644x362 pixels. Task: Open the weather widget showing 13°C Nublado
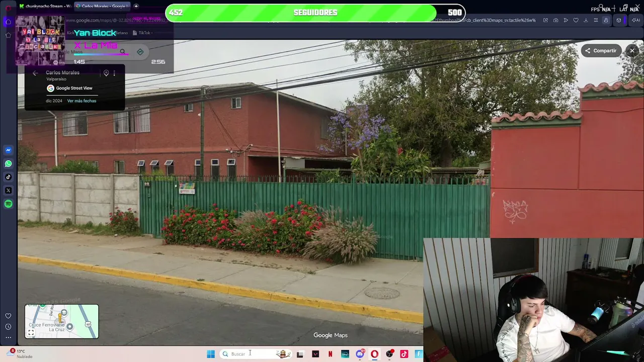(19, 354)
